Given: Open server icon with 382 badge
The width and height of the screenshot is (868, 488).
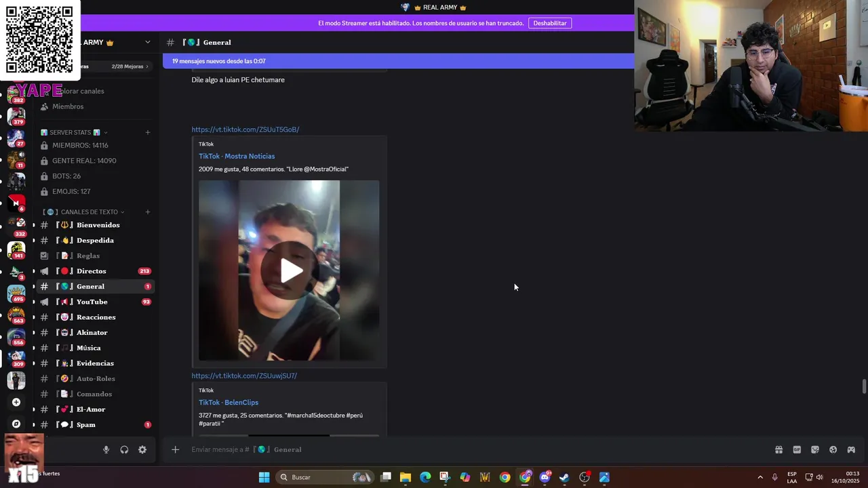Looking at the screenshot, I should [x=16, y=94].
